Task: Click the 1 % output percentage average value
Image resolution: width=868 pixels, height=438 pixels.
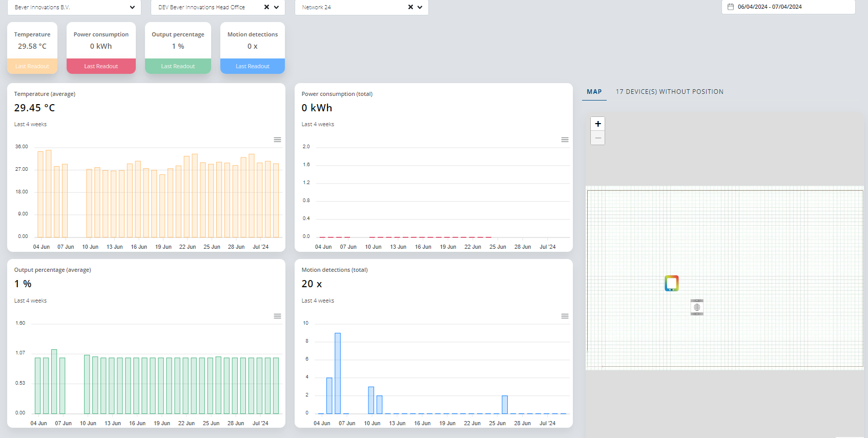Action: coord(23,284)
